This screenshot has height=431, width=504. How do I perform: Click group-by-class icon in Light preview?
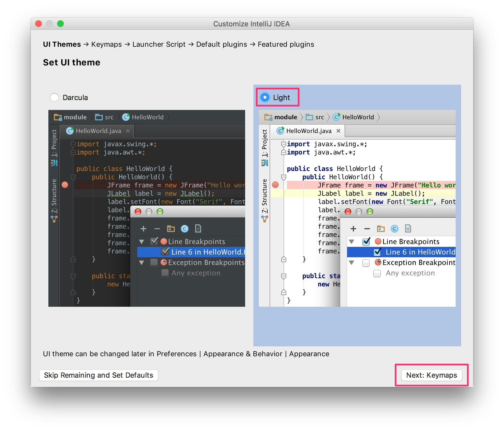click(x=395, y=229)
